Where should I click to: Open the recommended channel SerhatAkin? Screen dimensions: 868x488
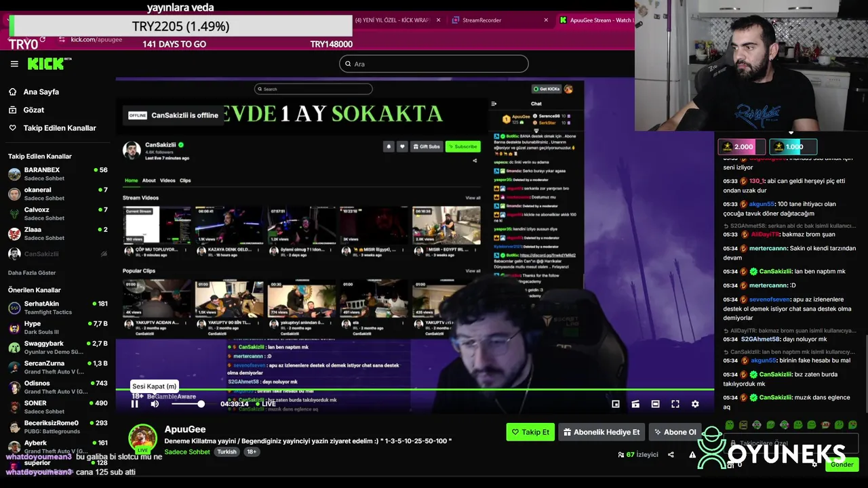point(58,308)
